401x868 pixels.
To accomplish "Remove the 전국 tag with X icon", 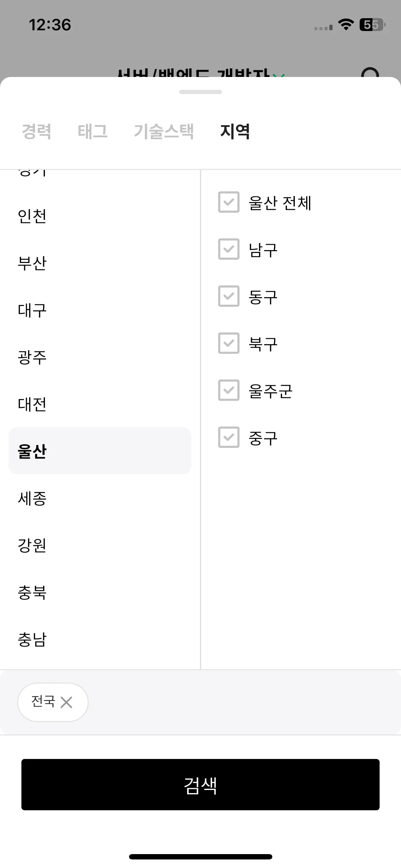I will [x=66, y=702].
